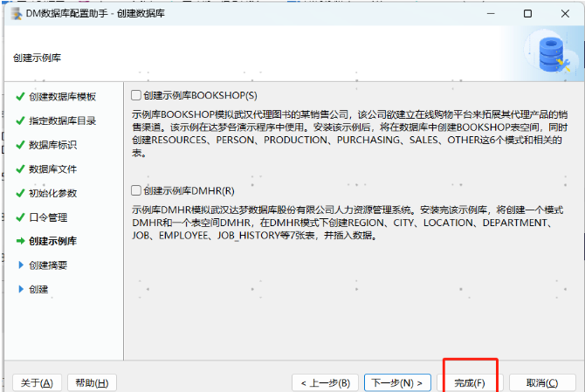The image size is (585, 392).
Task: Select 口令管理 step
Action: click(x=48, y=217)
